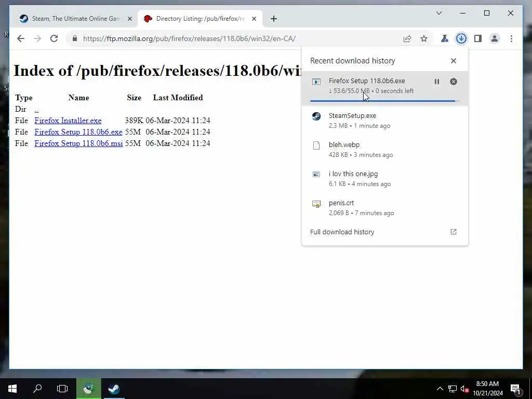532x399 pixels.
Task: Show hidden tray icons chevron
Action: tap(440, 389)
